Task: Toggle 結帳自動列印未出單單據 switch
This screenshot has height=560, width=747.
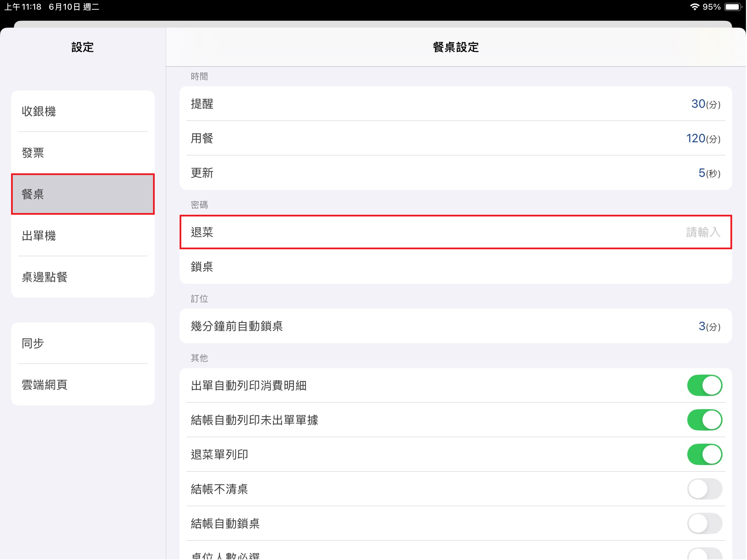Action: click(x=704, y=420)
